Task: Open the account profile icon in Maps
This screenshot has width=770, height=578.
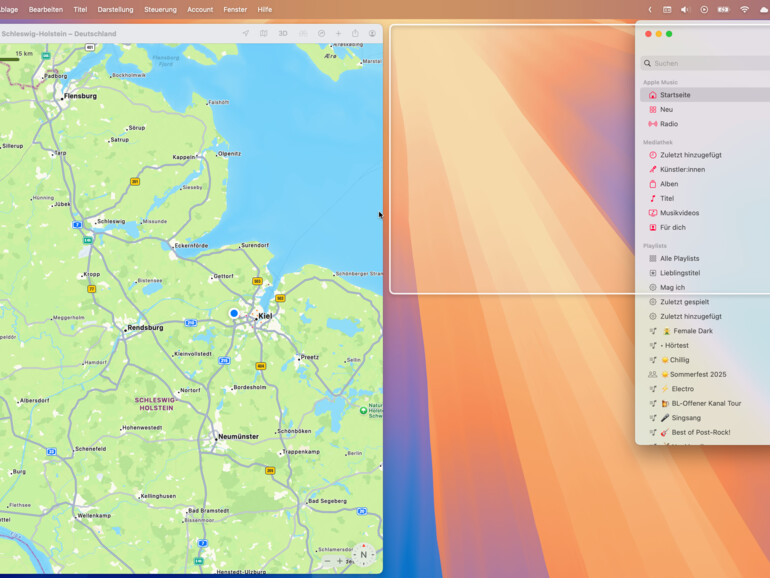Action: pyautogui.click(x=372, y=33)
